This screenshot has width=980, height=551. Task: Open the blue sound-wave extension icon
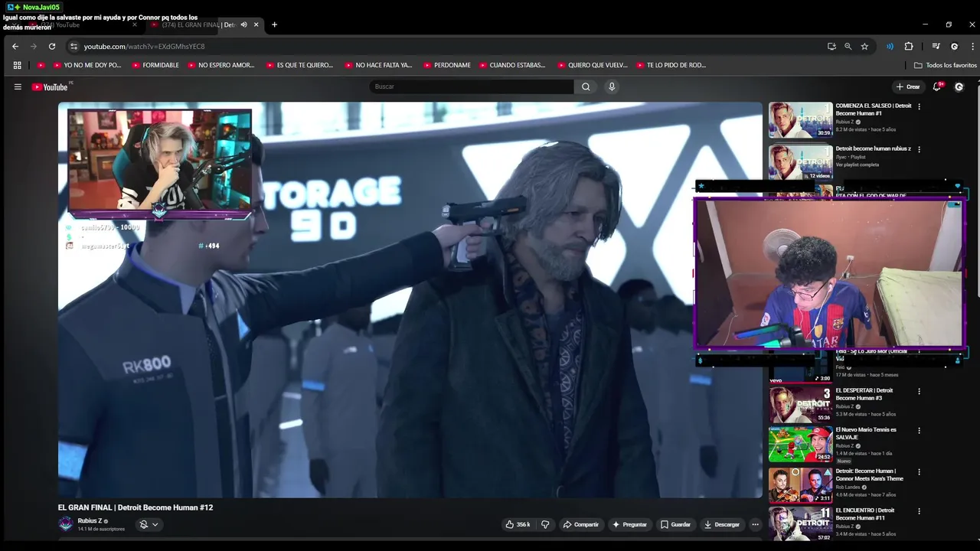tap(890, 46)
